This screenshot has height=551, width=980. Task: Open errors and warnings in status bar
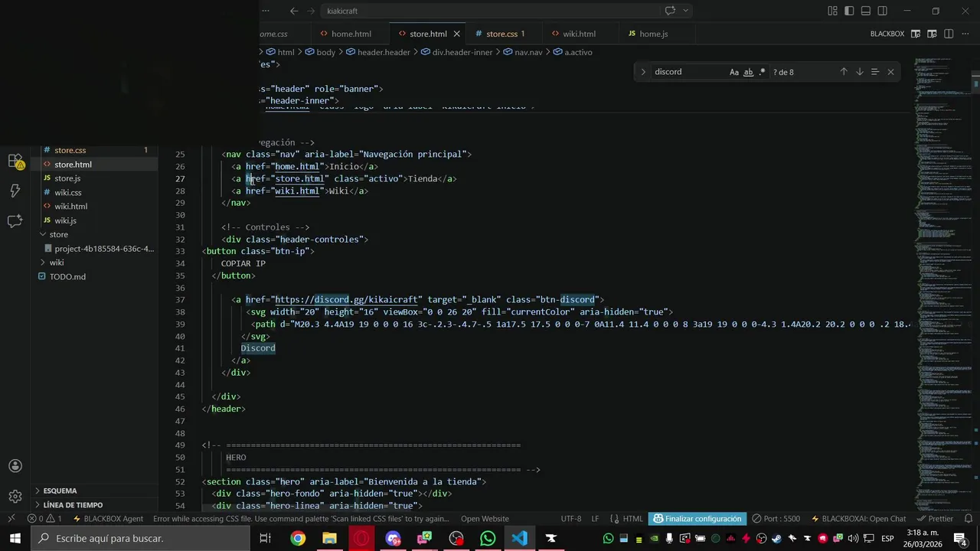pos(45,519)
